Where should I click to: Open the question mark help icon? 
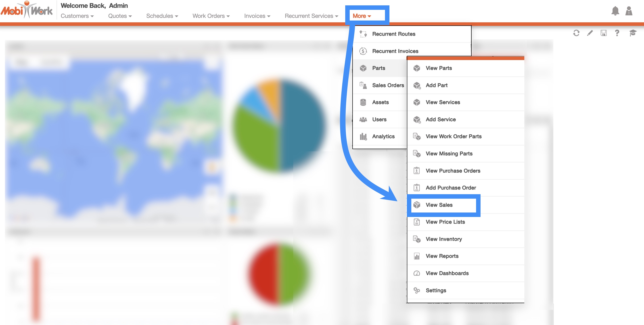(617, 33)
